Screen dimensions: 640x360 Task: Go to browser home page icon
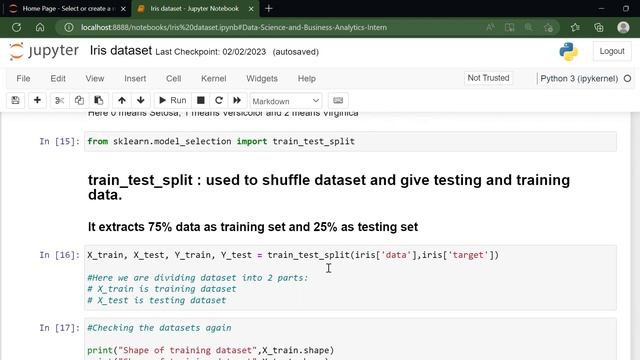tap(40, 27)
